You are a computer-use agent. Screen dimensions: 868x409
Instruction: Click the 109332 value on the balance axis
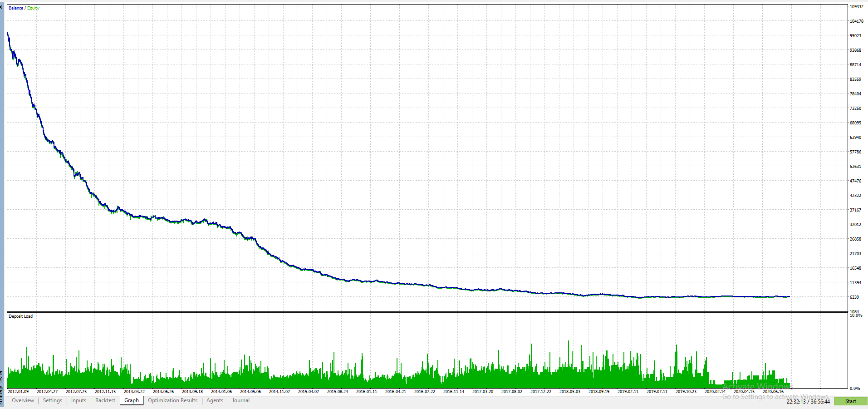coord(856,7)
